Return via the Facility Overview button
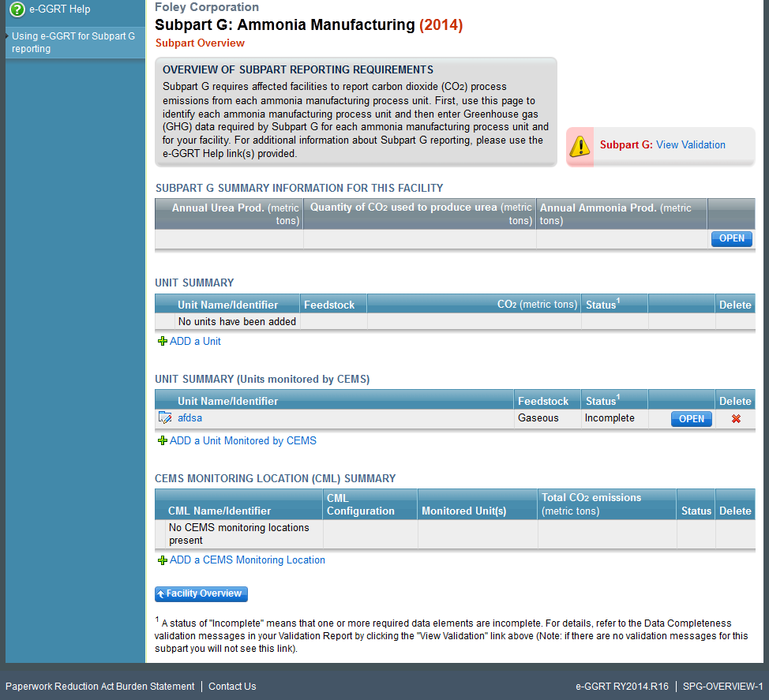This screenshot has height=700, width=769. coord(201,594)
